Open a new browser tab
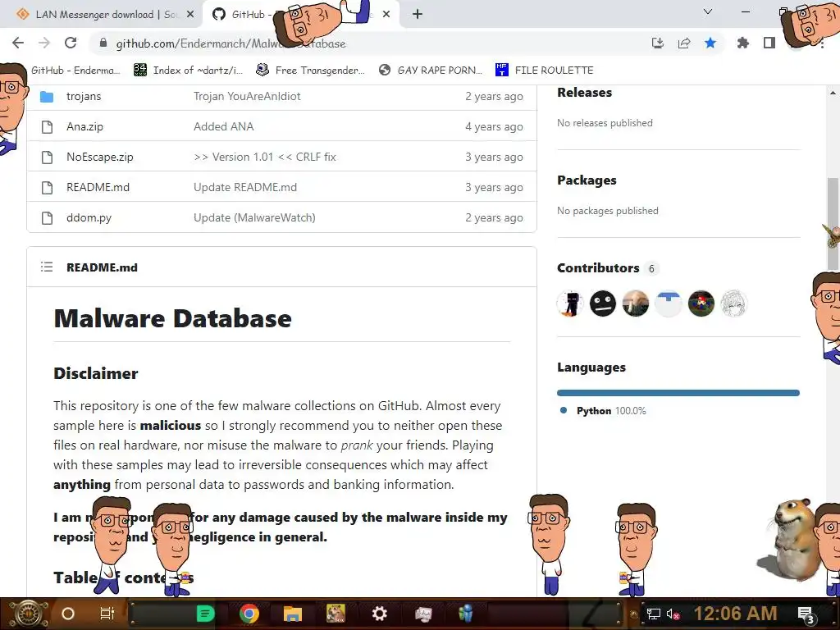The height and width of the screenshot is (630, 840). [x=418, y=15]
